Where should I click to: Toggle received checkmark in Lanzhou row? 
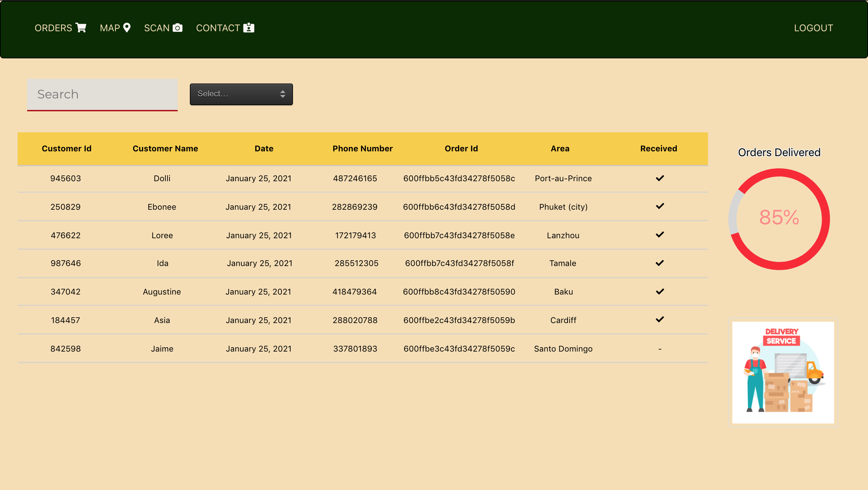tap(659, 235)
